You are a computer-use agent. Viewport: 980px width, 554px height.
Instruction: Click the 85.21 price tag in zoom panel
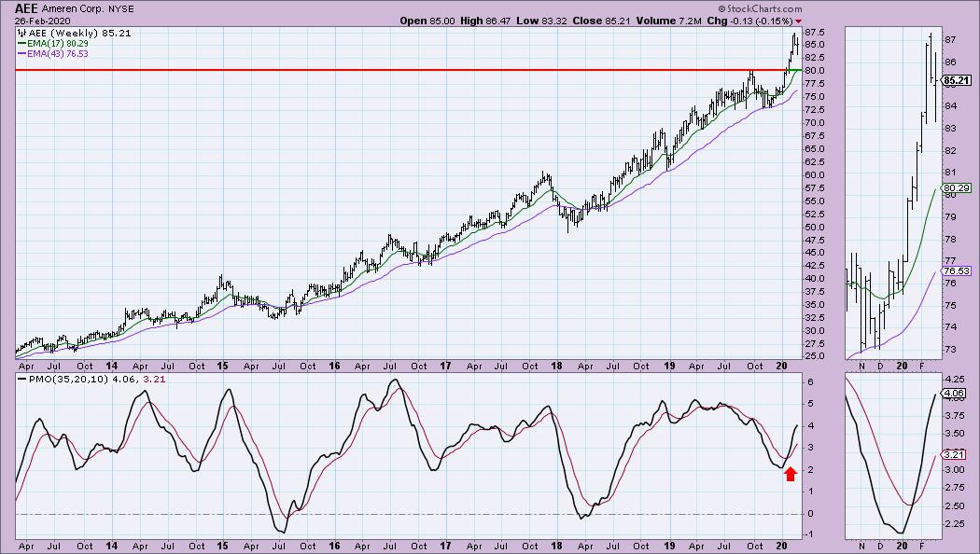click(x=957, y=80)
